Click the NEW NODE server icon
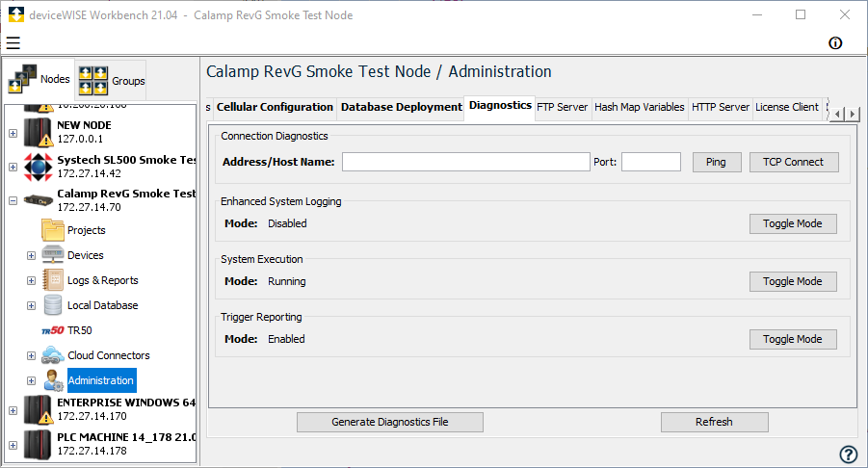 tap(38, 132)
